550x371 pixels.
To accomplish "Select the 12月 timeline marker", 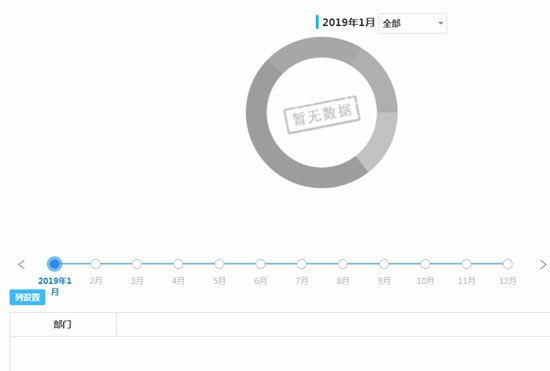I will coord(508,264).
